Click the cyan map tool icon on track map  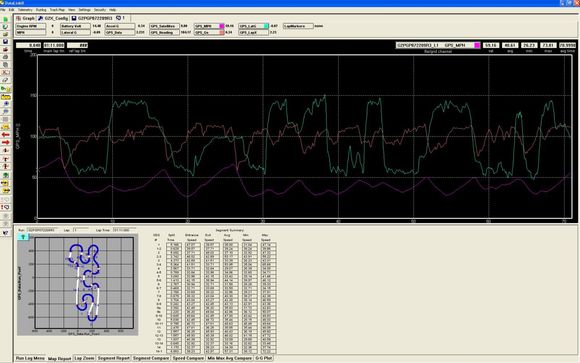tap(23, 237)
